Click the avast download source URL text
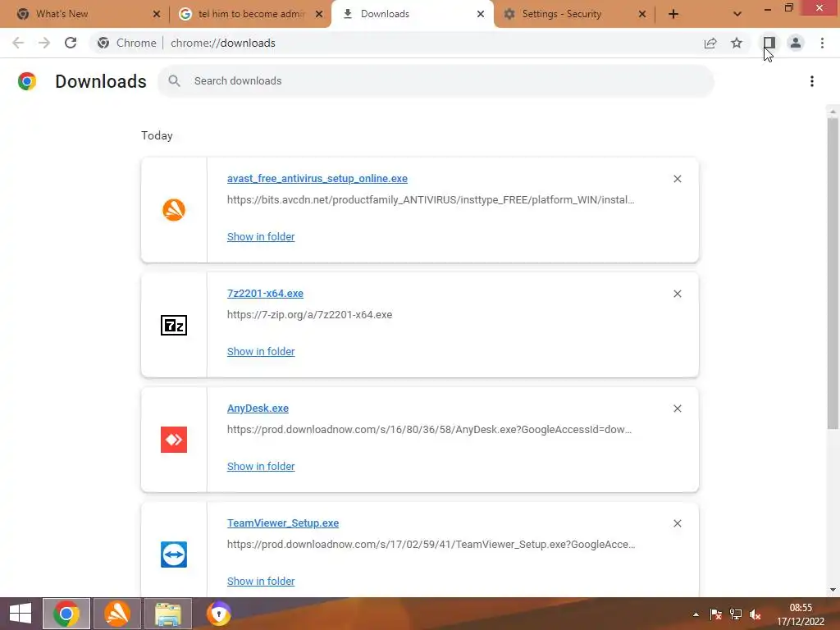Screen dimensions: 840x630 [431, 200]
